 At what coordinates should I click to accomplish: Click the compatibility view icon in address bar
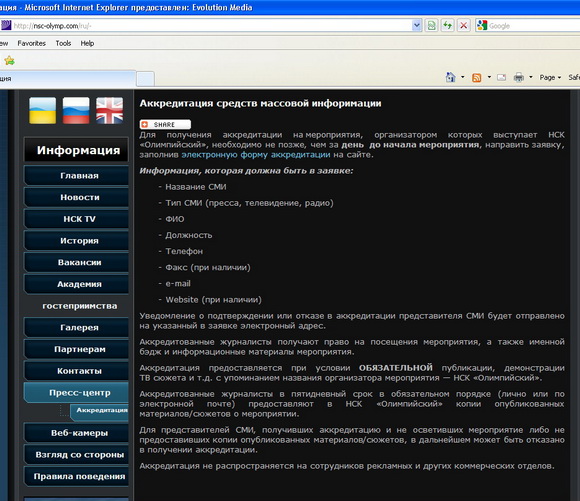[432, 26]
